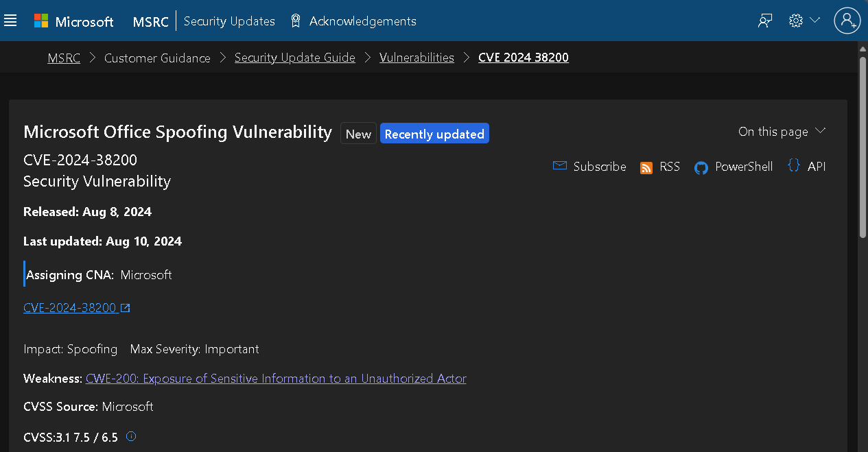Select the CVSS Source: Microsoft text

tap(89, 407)
